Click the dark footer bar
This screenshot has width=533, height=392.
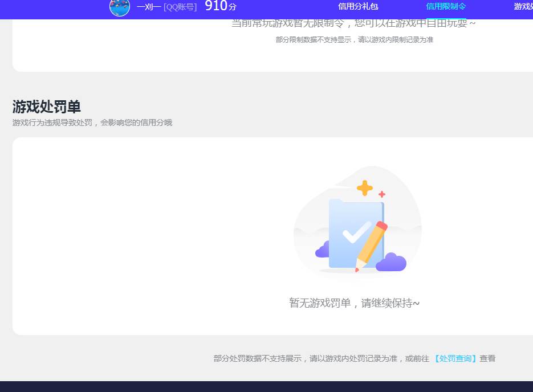click(x=266, y=388)
